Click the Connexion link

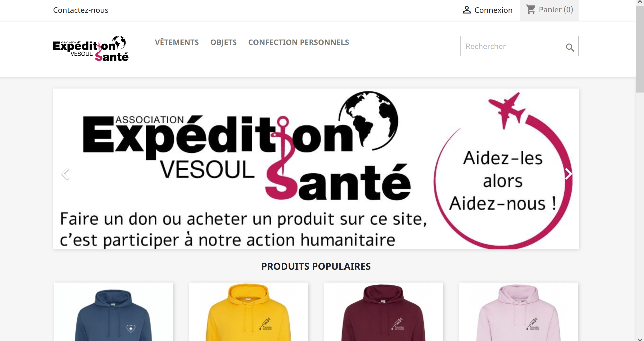[493, 10]
